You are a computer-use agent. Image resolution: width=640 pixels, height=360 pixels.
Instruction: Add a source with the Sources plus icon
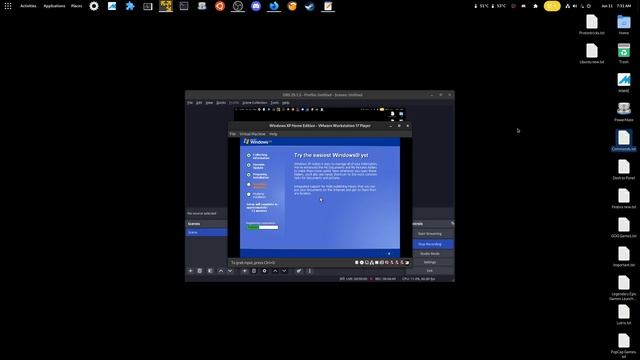pos(244,271)
